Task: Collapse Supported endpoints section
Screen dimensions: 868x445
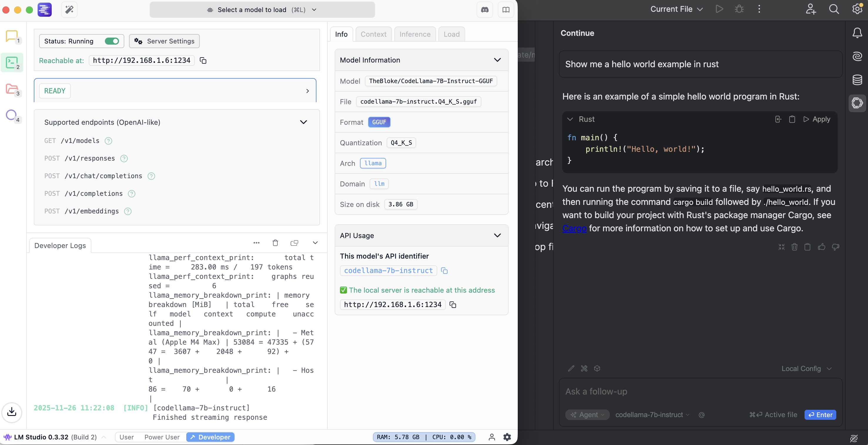Action: pyautogui.click(x=303, y=122)
